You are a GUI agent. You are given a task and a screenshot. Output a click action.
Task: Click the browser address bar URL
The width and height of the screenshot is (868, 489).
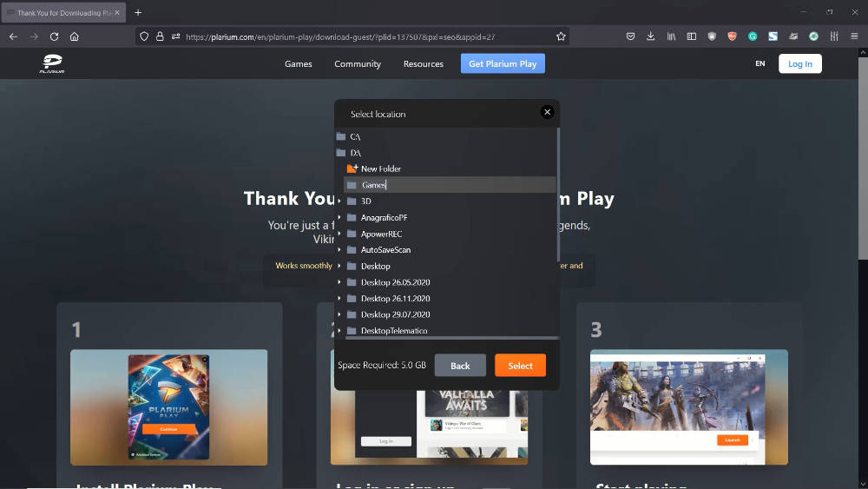click(340, 36)
